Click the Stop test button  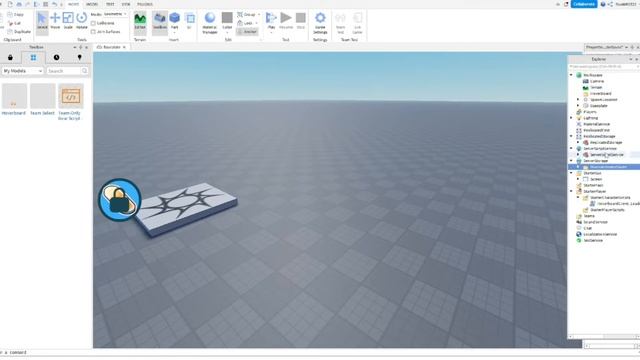coord(301,21)
